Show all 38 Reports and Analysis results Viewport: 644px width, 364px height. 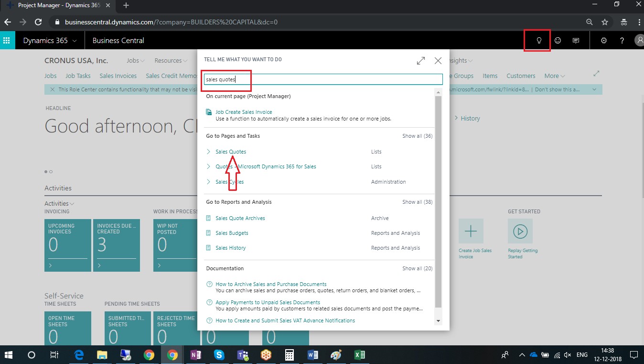[x=417, y=202]
